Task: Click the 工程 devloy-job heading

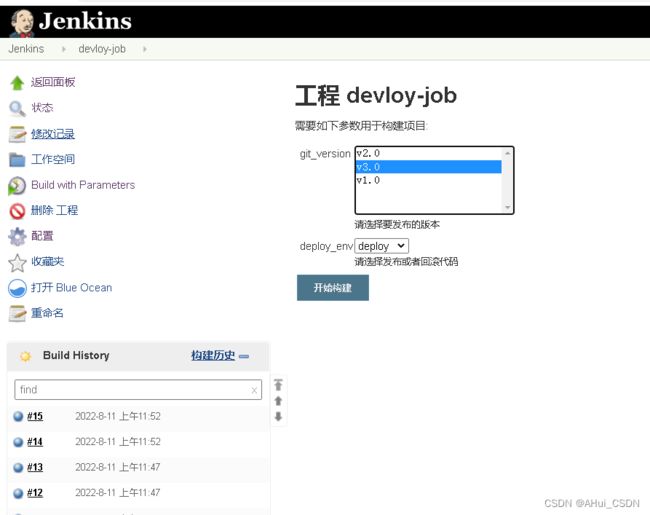Action: (376, 96)
